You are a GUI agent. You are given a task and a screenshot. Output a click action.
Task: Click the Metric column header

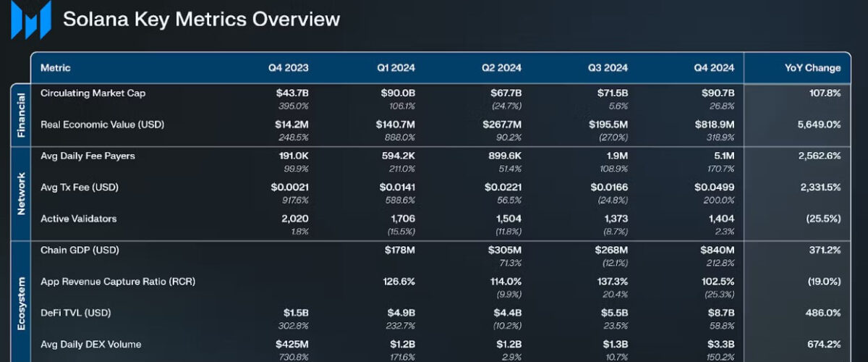(x=56, y=68)
